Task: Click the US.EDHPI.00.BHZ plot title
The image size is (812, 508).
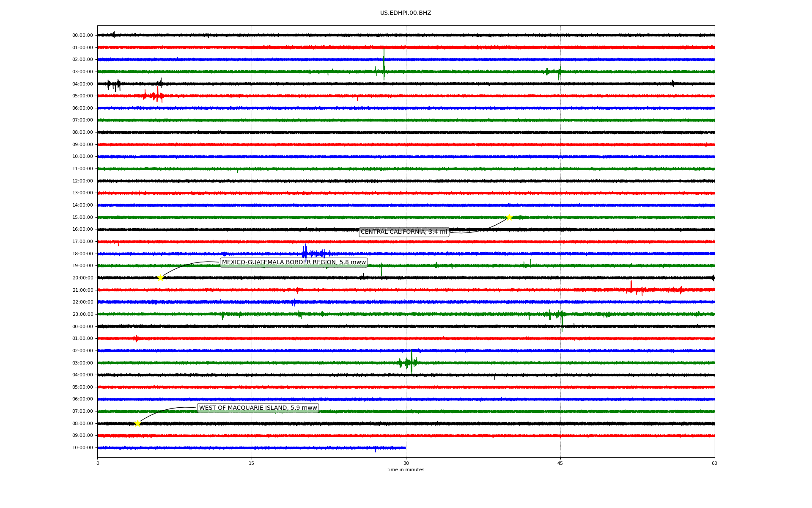Action: click(405, 13)
